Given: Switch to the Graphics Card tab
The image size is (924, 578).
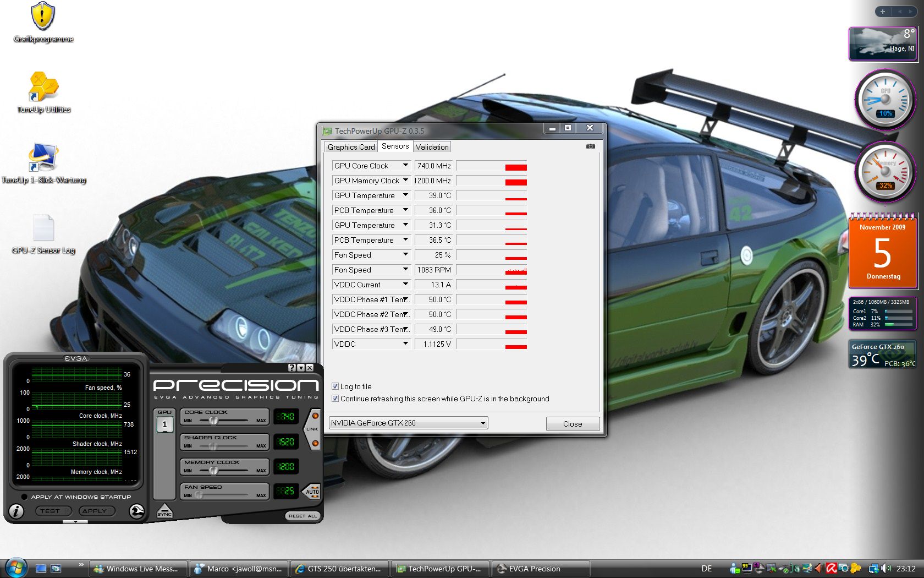Looking at the screenshot, I should 351,147.
